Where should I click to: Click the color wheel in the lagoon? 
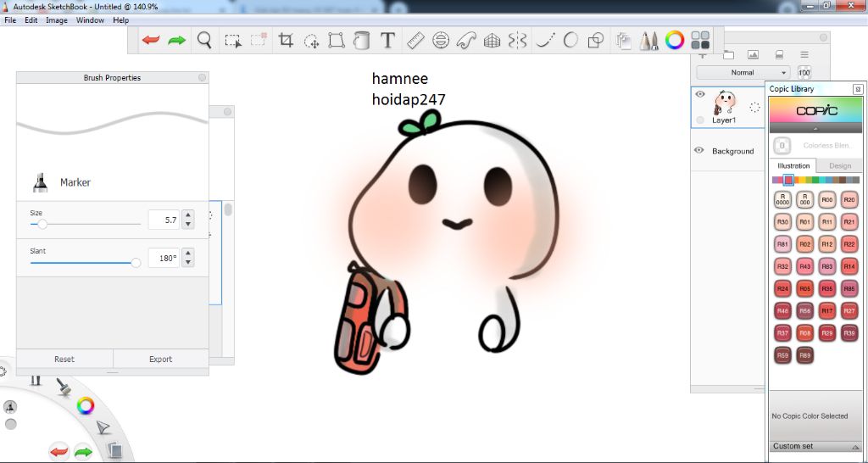[x=86, y=406]
